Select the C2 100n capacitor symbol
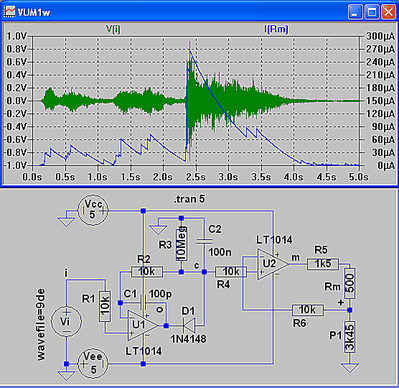399x388 pixels. [204, 241]
